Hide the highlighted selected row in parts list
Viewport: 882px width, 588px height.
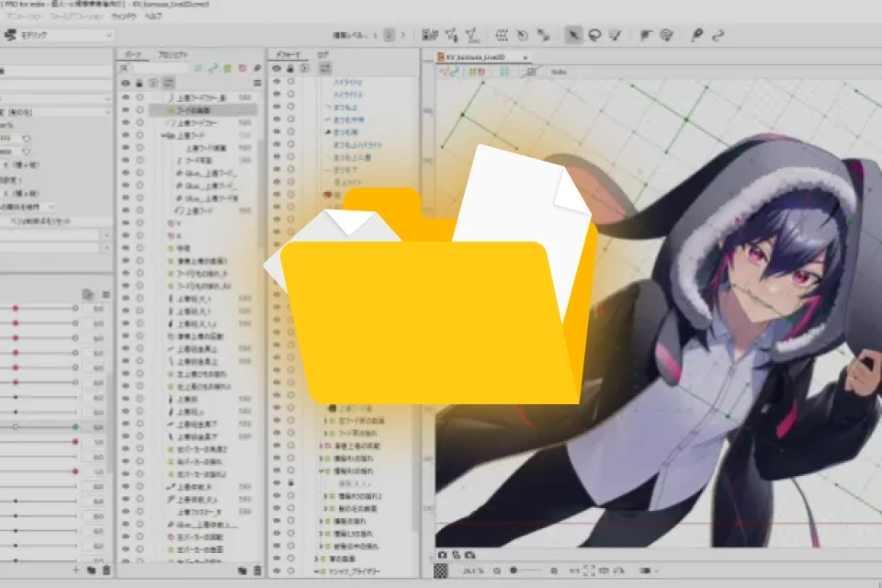(x=126, y=110)
